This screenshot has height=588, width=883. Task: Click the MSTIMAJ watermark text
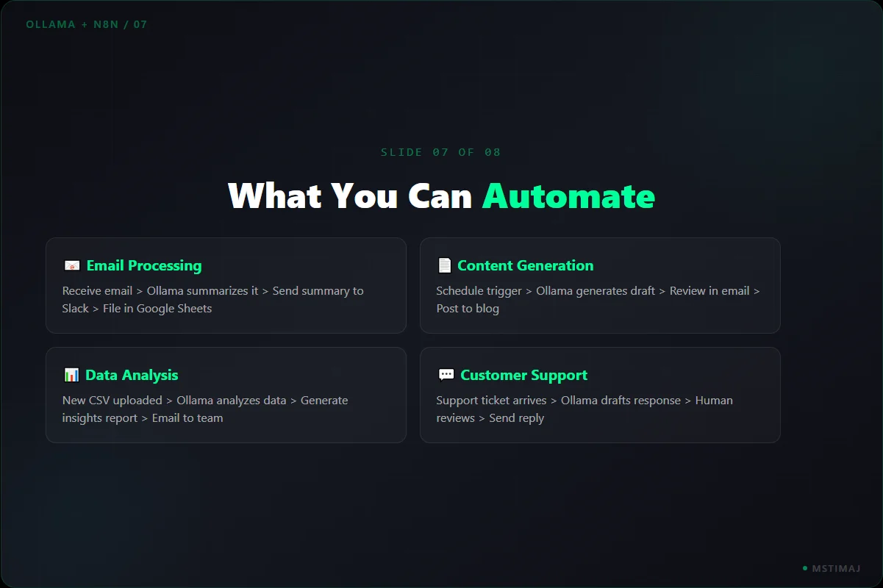click(x=837, y=568)
